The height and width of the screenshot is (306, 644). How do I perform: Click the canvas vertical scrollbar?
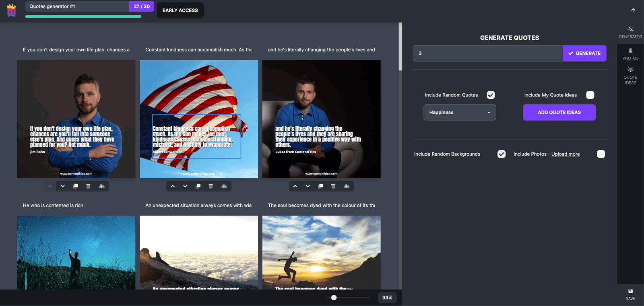pyautogui.click(x=400, y=47)
